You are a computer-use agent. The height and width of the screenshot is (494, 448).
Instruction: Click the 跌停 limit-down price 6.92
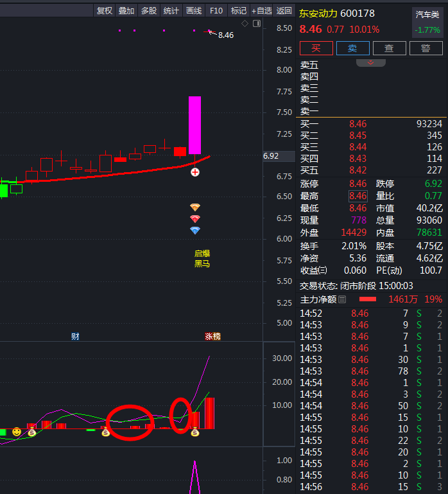433,183
